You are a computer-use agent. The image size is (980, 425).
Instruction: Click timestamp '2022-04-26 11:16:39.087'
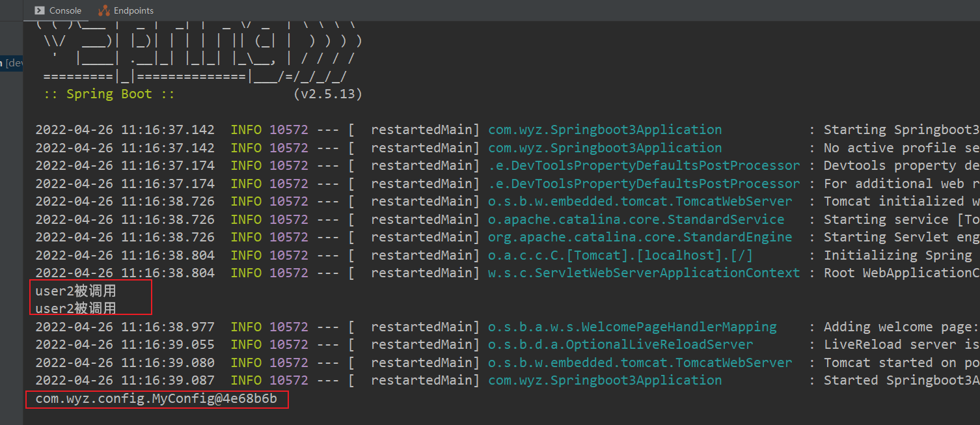(x=125, y=380)
